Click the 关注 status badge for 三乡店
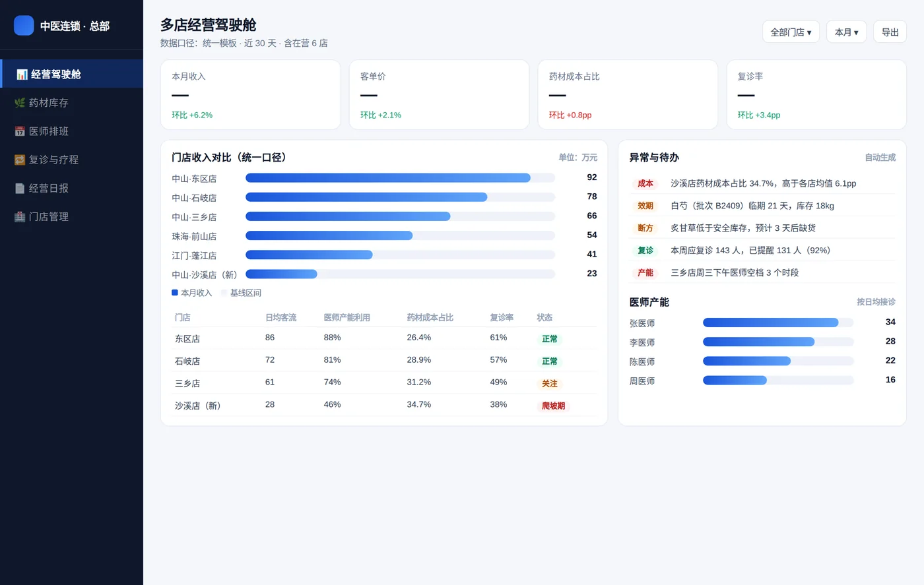The image size is (924, 585). click(550, 384)
